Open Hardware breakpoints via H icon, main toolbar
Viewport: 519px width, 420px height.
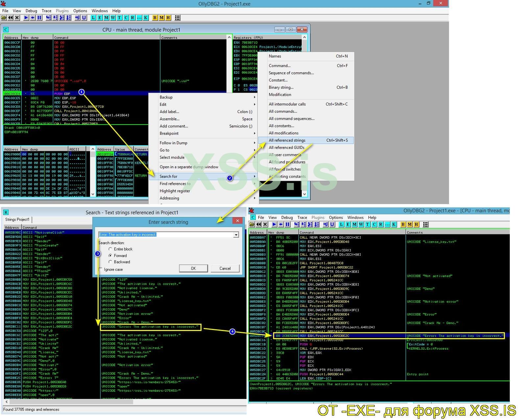168,18
